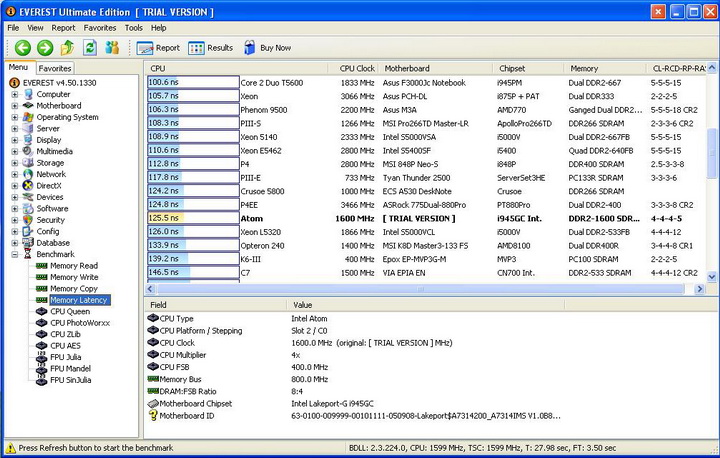Select the Security shield icon
The width and height of the screenshot is (720, 458).
pyautogui.click(x=28, y=220)
